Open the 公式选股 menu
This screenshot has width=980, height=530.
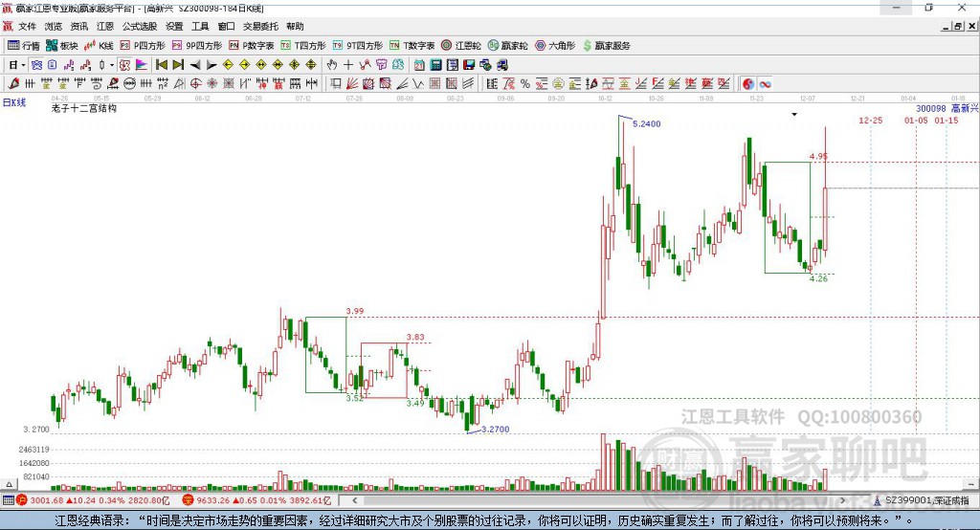pos(140,26)
